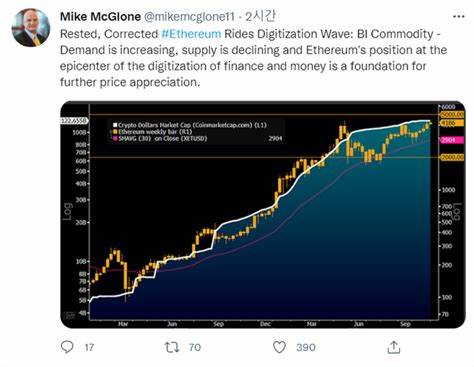474x367 pixels.
Task: Click the Ethereum weekly bar legend entry
Action: click(153, 132)
